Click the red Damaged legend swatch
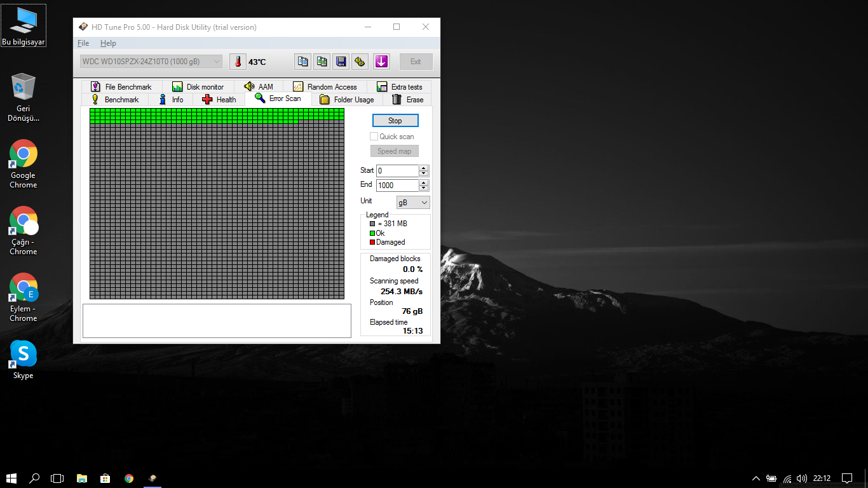The height and width of the screenshot is (488, 868). tap(372, 242)
